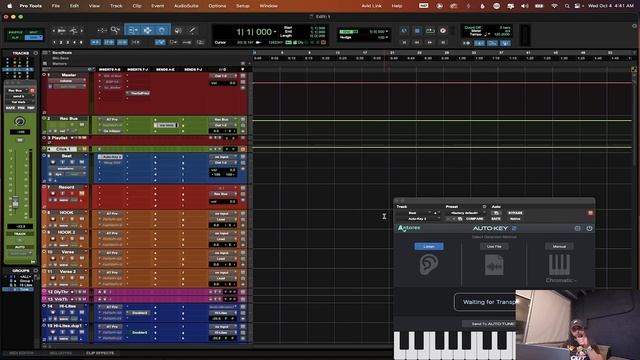Toggle SAFE in Auto-Key plugin header
The width and height of the screenshot is (640, 360).
pos(496,219)
